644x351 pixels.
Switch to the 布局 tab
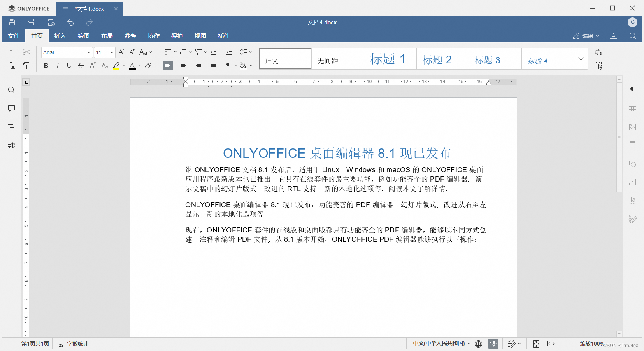107,36
